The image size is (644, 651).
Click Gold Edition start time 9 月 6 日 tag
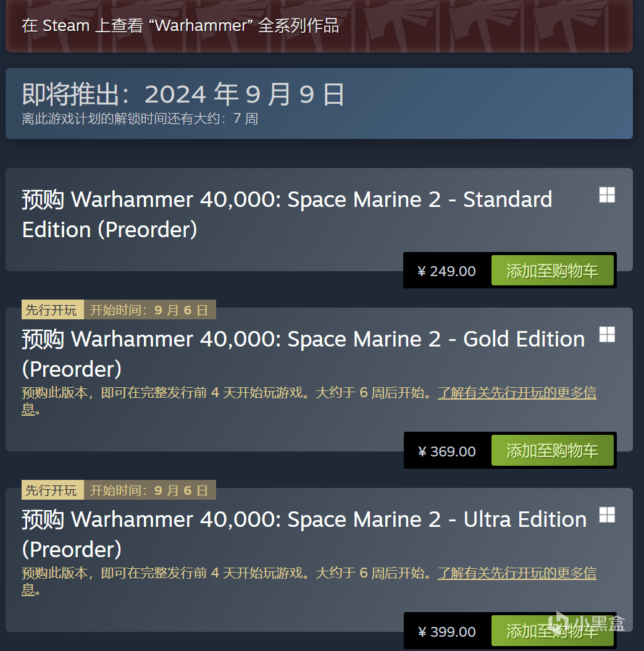point(150,309)
